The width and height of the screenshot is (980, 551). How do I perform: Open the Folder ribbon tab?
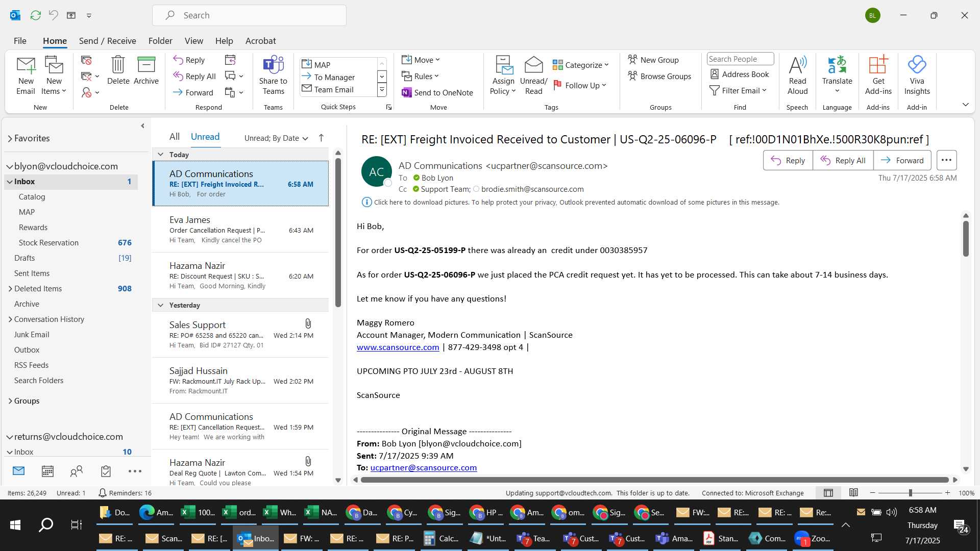point(160,41)
